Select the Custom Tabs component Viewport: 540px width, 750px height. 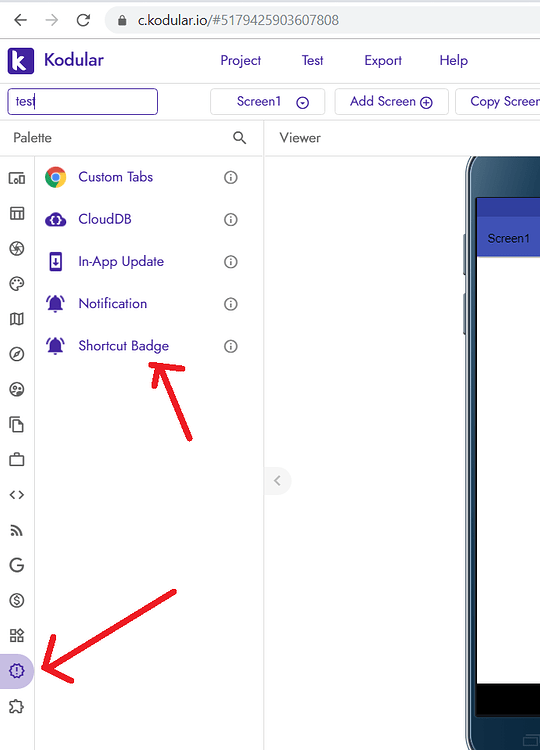(x=115, y=177)
